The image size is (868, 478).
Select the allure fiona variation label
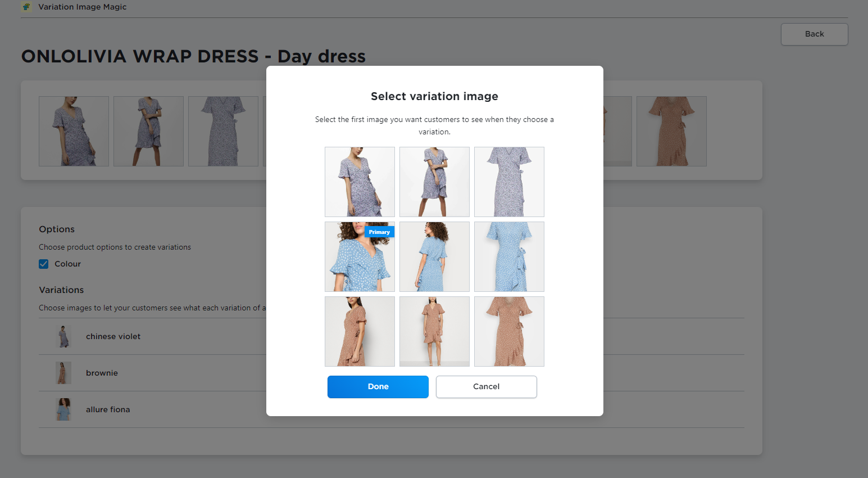[108, 409]
